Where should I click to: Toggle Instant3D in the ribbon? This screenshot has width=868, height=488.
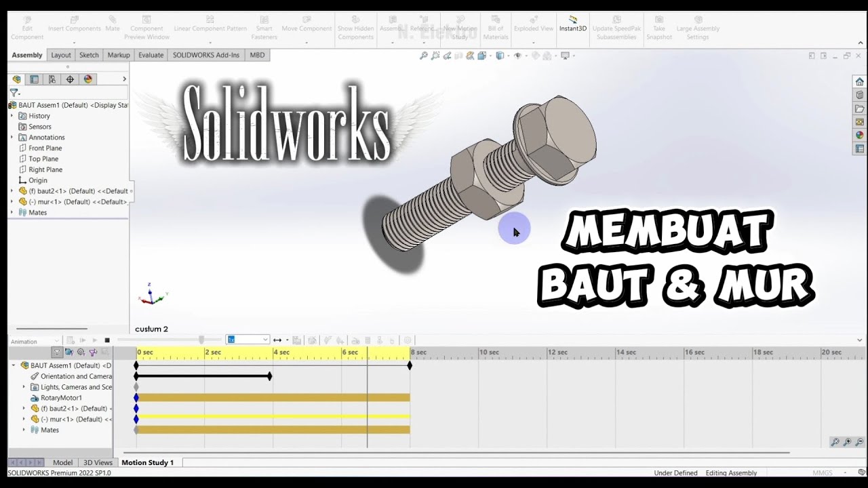point(573,24)
